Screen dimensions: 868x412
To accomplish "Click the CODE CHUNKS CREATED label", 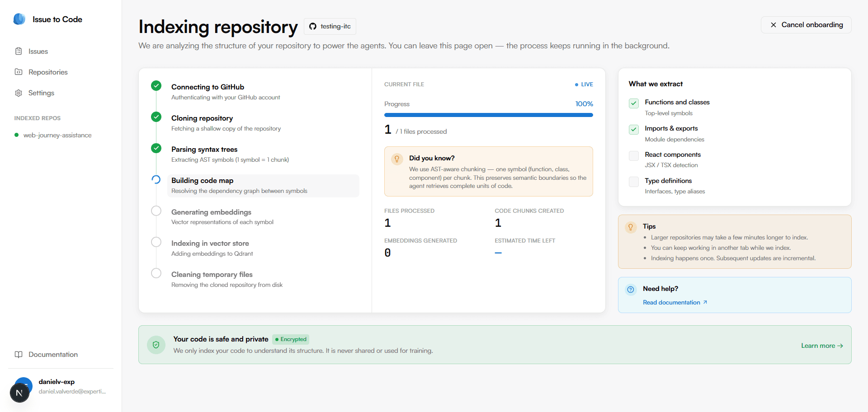I will 529,211.
